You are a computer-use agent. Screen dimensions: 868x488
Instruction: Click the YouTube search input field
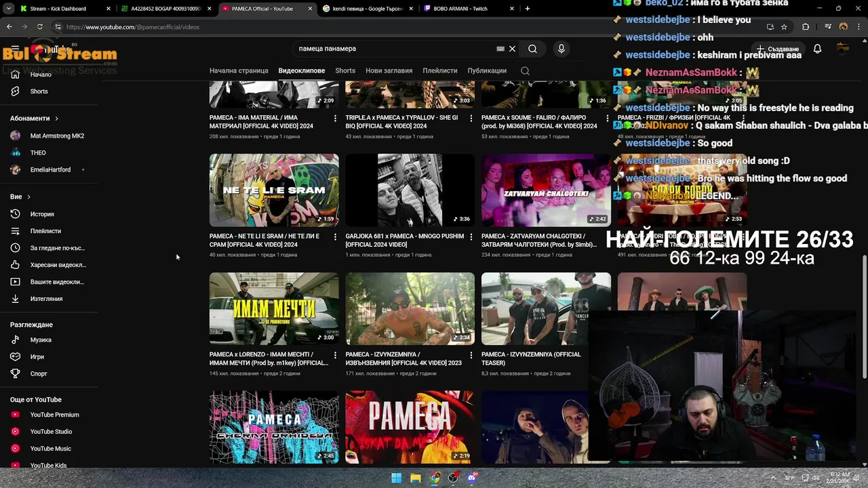pyautogui.click(x=397, y=49)
